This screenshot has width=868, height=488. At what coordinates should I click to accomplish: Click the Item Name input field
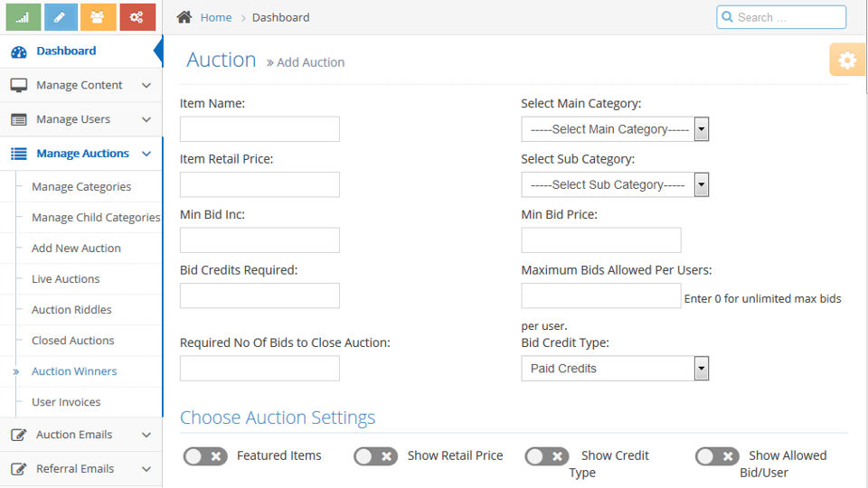[x=259, y=129]
